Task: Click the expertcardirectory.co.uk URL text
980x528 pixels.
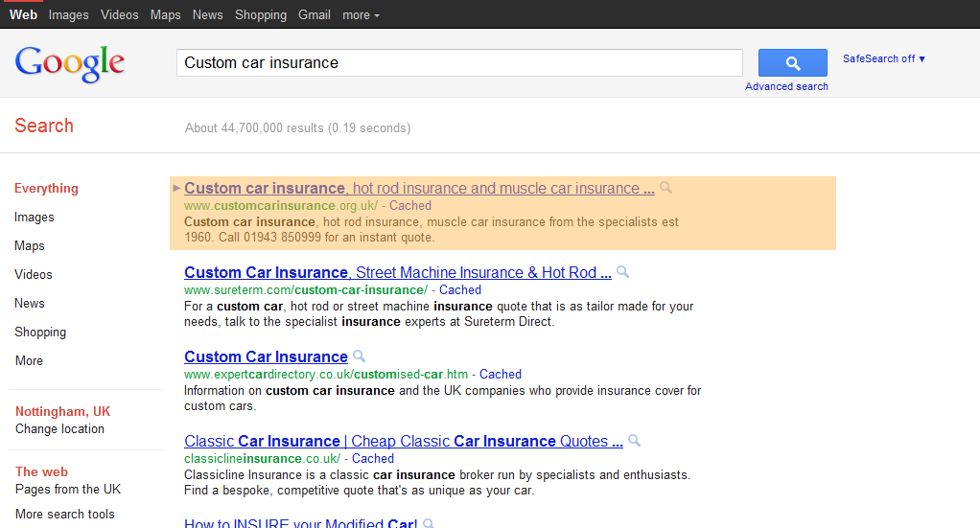Action: [326, 375]
